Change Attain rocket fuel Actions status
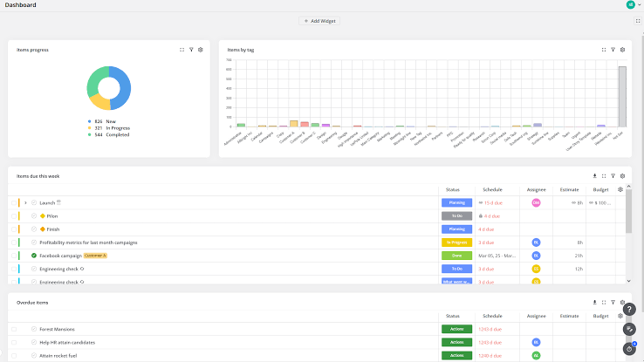The width and height of the screenshot is (644, 362). 456,356
